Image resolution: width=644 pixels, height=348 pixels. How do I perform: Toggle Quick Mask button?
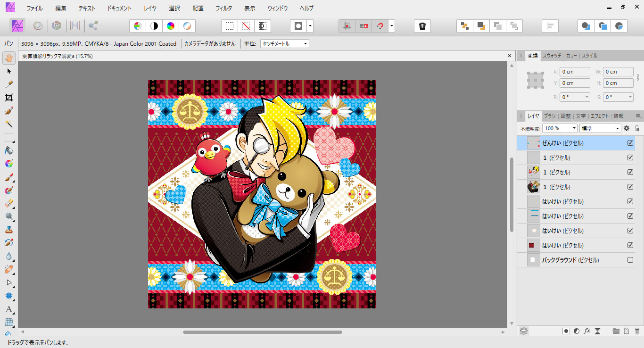[298, 26]
